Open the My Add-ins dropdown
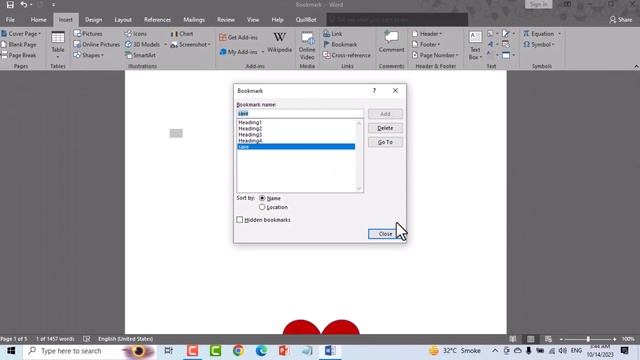Image resolution: width=640 pixels, height=360 pixels. tap(242, 52)
